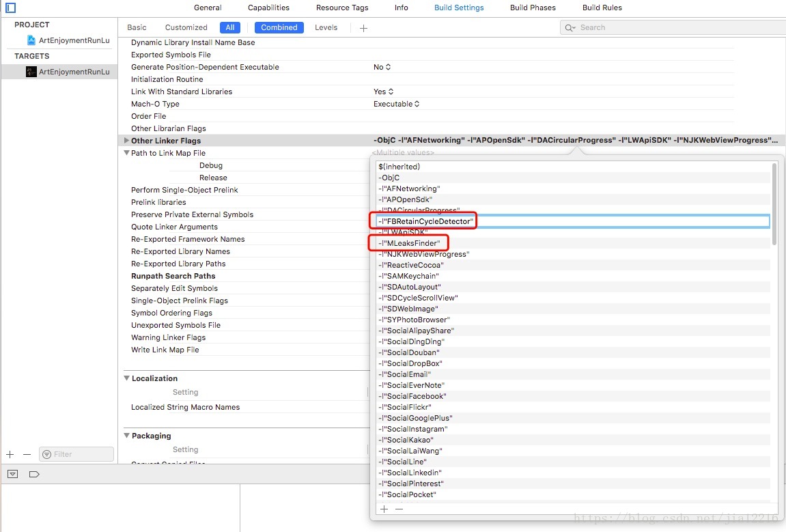The image size is (786, 532).
Task: Select the ArtEnjoymentRunLu target icon
Action: coord(31,72)
